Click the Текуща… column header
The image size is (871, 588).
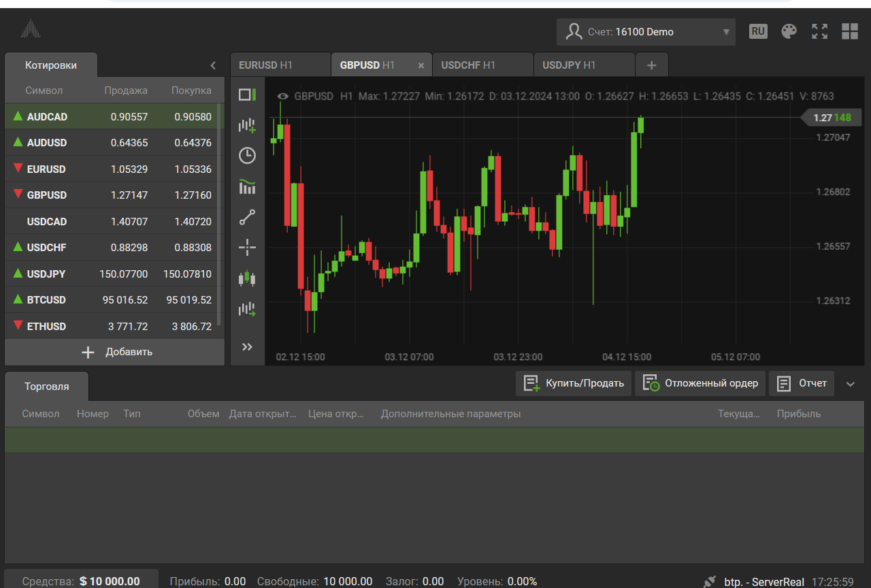pyautogui.click(x=739, y=414)
